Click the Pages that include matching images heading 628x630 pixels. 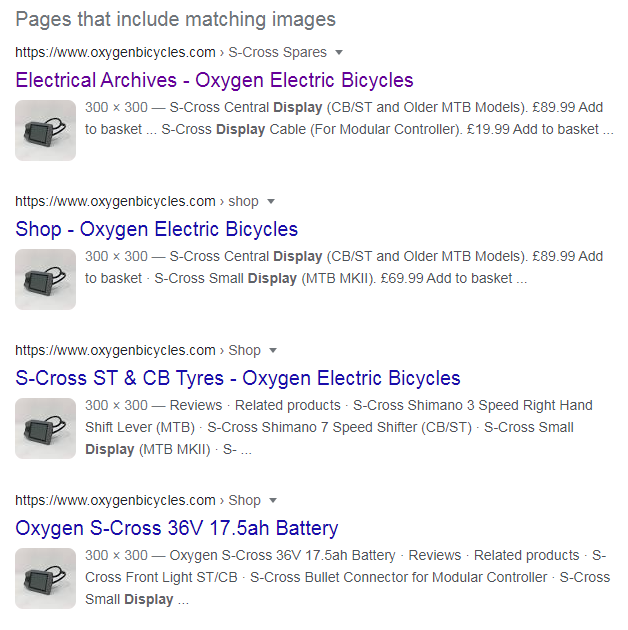tap(175, 19)
